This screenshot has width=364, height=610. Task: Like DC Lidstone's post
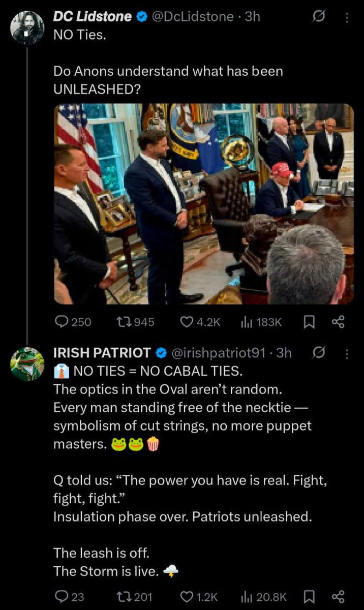(188, 322)
